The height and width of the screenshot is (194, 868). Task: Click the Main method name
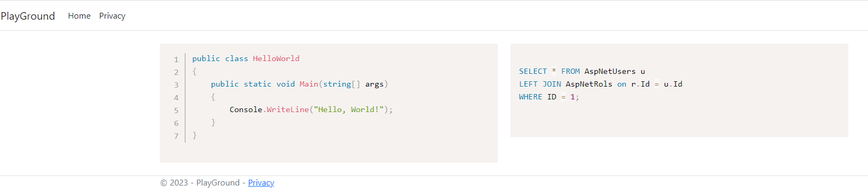309,84
